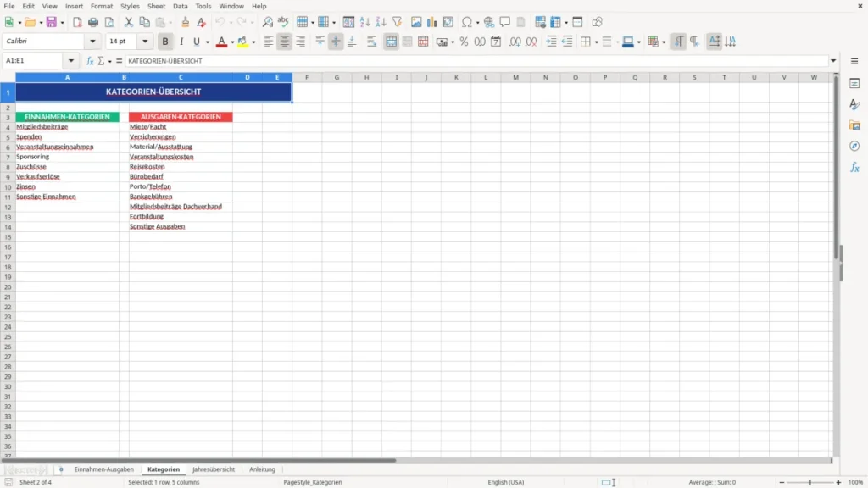Format the cell as percent
This screenshot has height=488, width=868.
[464, 42]
